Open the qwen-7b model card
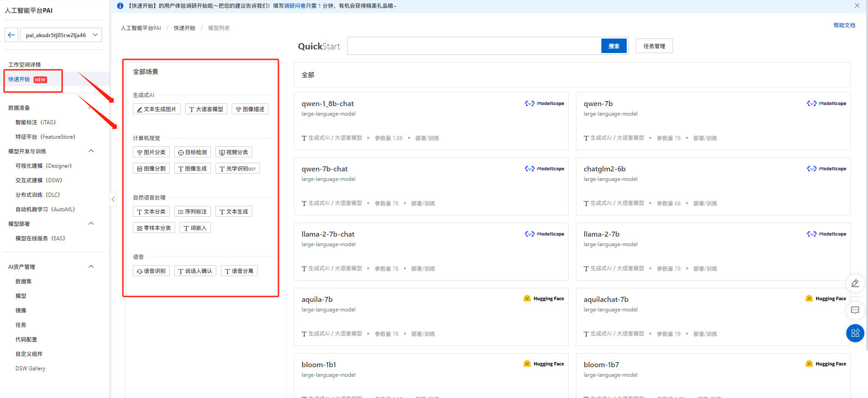868x398 pixels. [x=713, y=121]
